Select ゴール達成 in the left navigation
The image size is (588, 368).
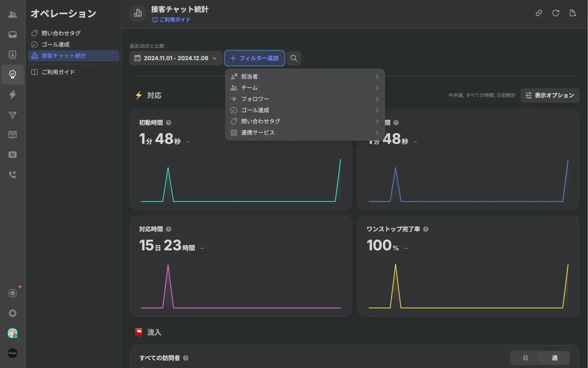[x=55, y=45]
